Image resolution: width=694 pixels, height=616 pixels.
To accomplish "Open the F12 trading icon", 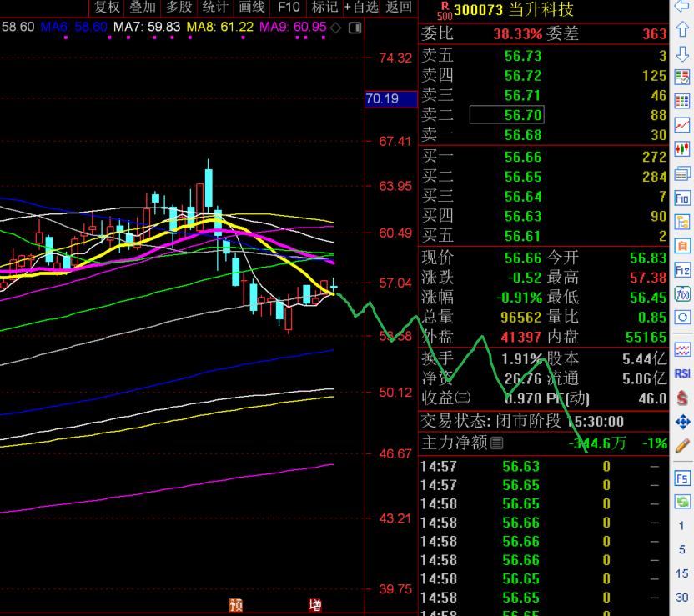I will coord(682,270).
